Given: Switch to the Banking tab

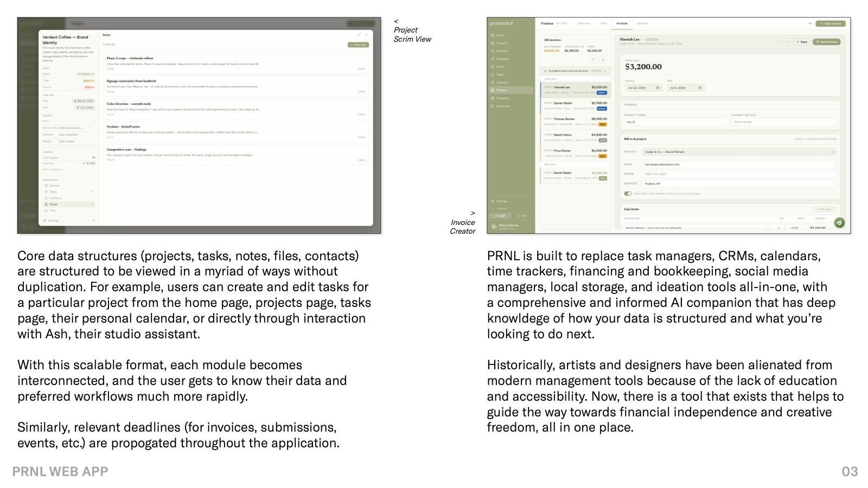Looking at the screenshot, I should (x=642, y=24).
